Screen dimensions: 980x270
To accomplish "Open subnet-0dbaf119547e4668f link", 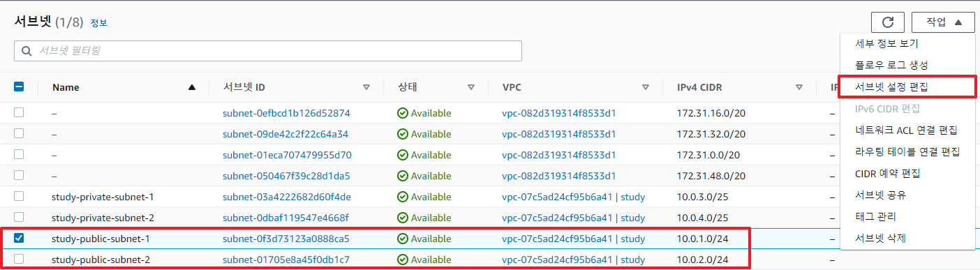I will pyautogui.click(x=285, y=218).
